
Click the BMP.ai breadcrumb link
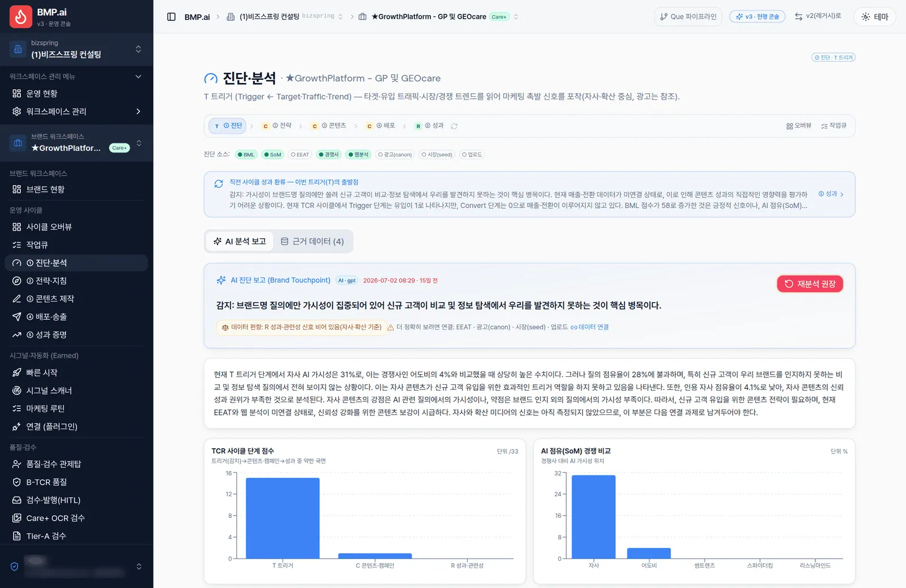197,17
